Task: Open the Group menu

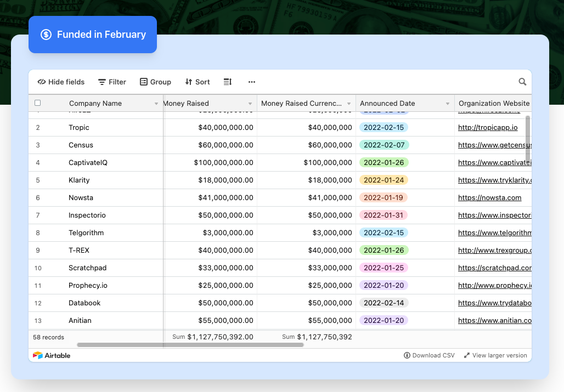Action: [x=155, y=82]
